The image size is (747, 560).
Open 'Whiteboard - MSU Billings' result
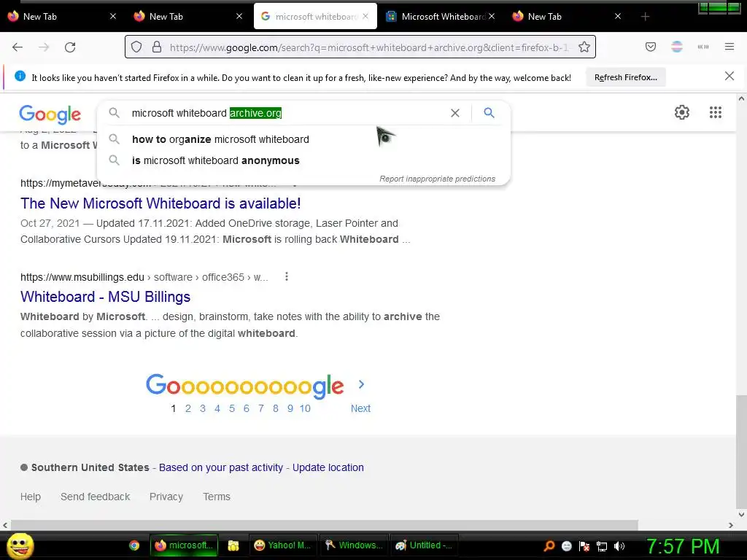click(105, 297)
